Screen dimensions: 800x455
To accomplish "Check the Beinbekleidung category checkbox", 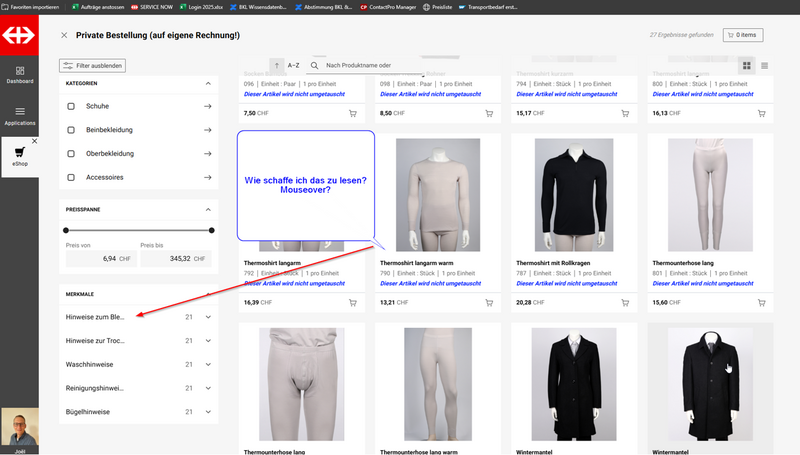I will tap(71, 130).
